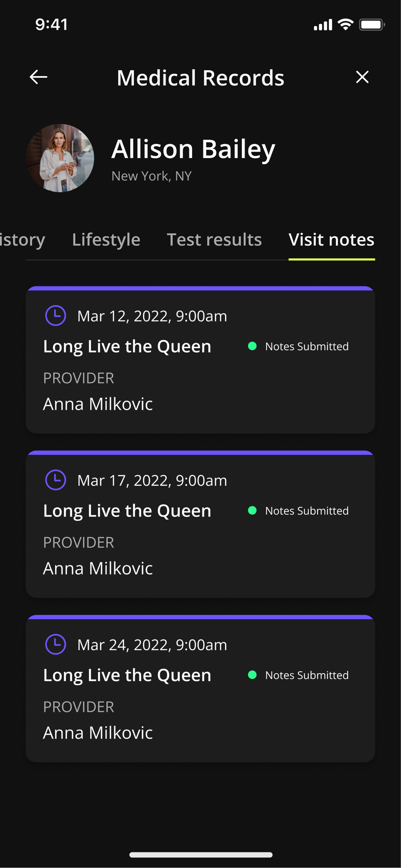
Task: Tap green status dot on Mar 17 visit
Action: click(x=252, y=510)
